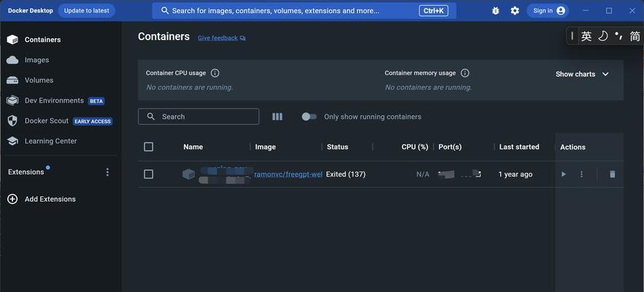
Task: Click the Dev Environments box icon
Action: click(x=12, y=100)
